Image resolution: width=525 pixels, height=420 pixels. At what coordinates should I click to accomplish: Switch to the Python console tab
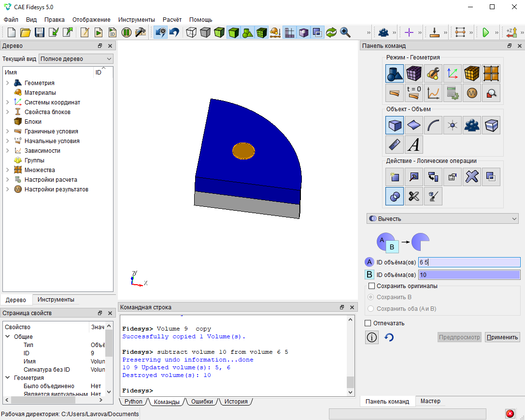pos(133,401)
